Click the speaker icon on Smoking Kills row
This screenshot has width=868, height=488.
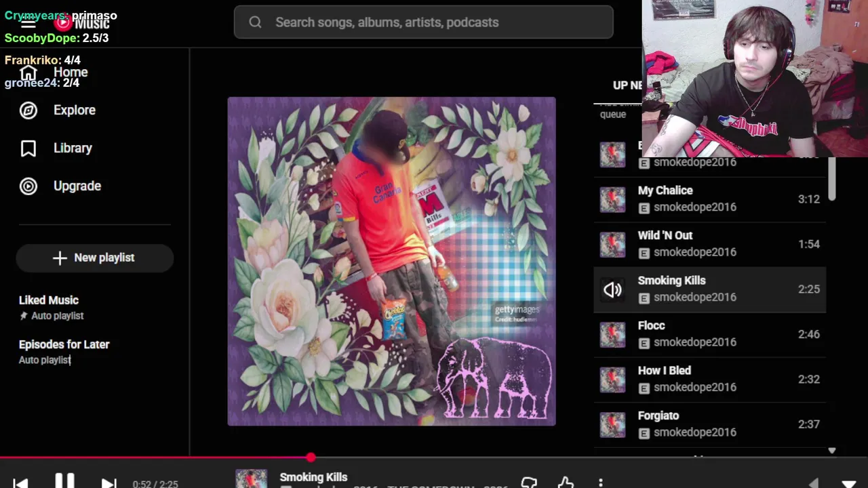point(612,289)
